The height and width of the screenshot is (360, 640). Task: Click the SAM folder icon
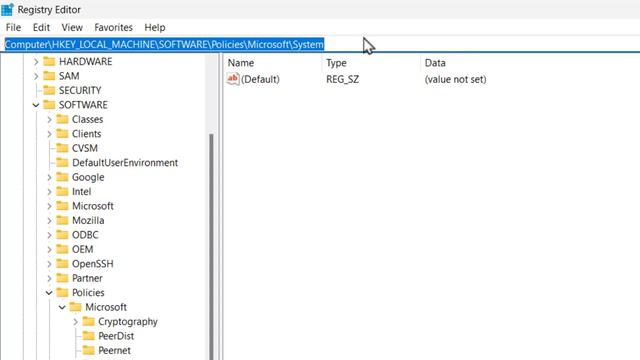tap(49, 76)
